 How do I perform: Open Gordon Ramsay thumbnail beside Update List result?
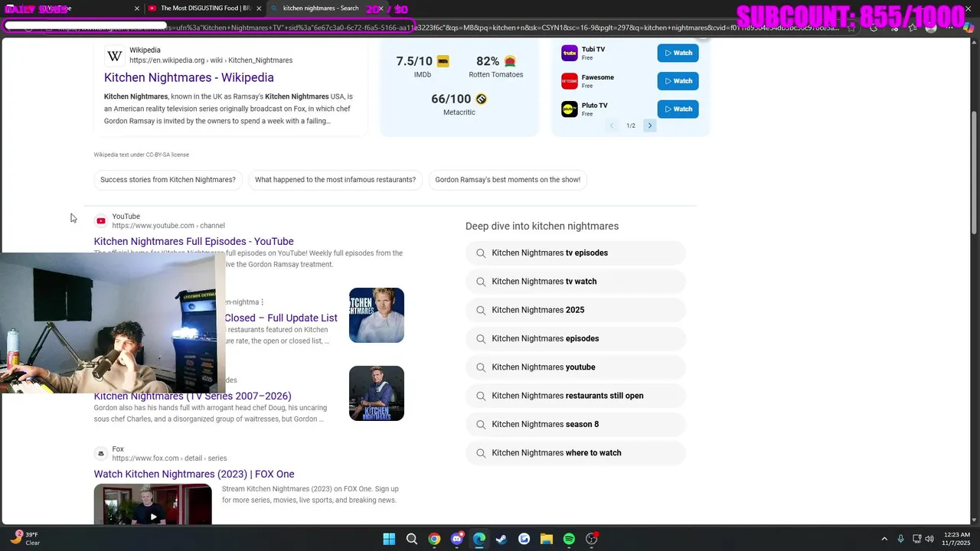[377, 315]
